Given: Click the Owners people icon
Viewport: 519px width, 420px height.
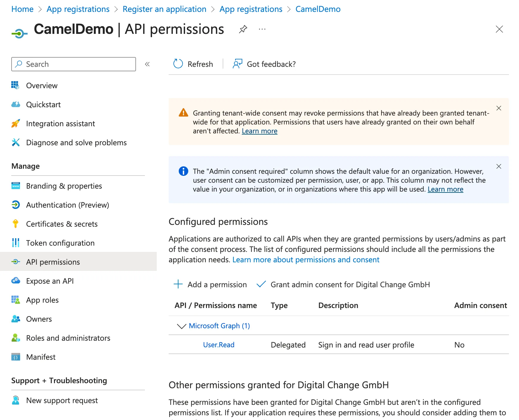Looking at the screenshot, I should tap(15, 319).
